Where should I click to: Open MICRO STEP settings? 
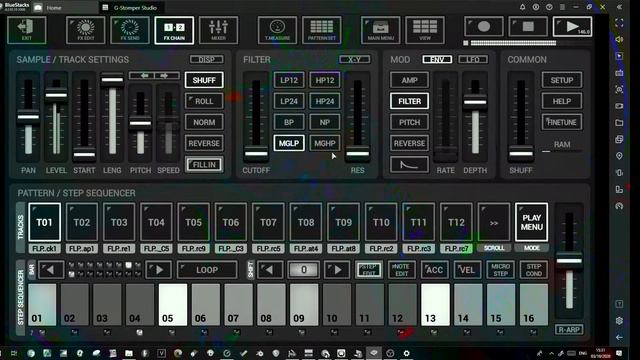(500, 270)
